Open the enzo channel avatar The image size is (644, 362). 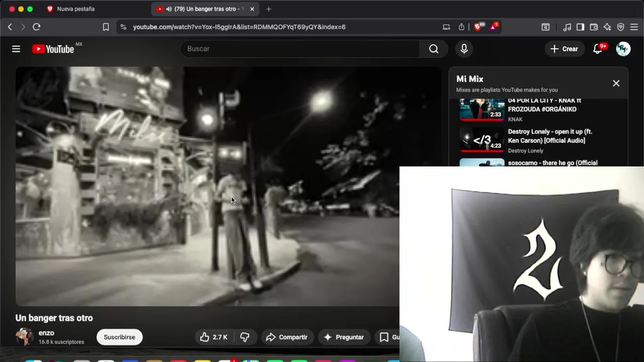click(x=24, y=337)
